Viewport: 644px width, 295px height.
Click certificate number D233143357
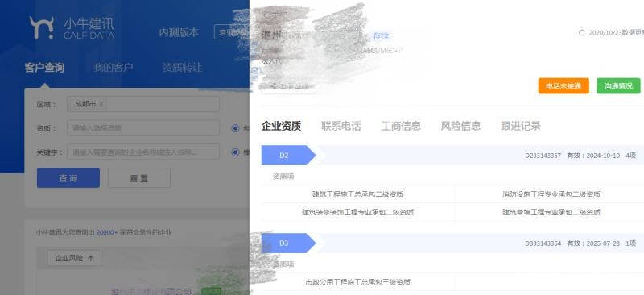pyautogui.click(x=543, y=156)
